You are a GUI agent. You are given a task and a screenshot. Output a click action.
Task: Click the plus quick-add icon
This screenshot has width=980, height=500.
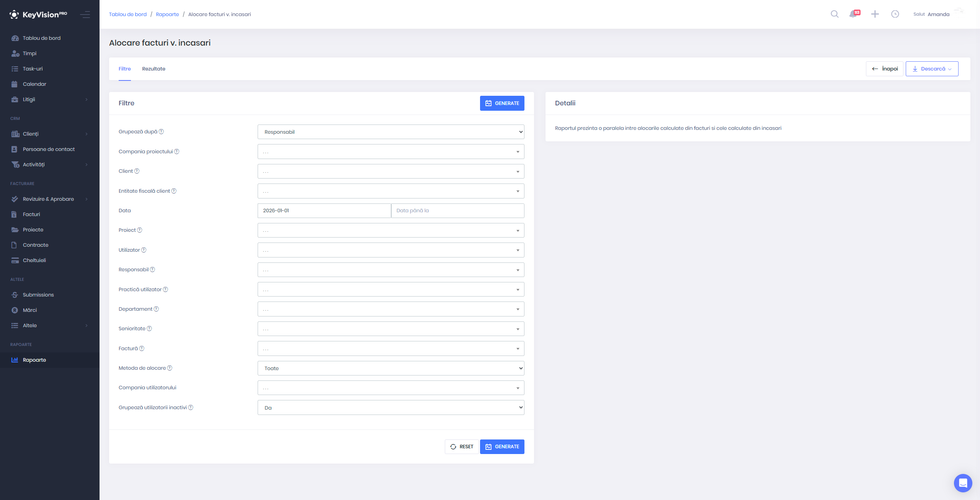coord(875,14)
